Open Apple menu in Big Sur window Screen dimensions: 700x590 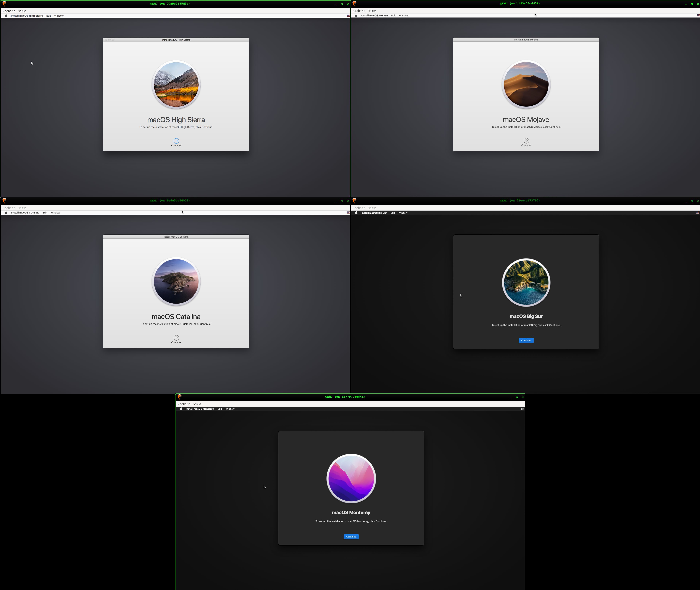pyautogui.click(x=356, y=213)
